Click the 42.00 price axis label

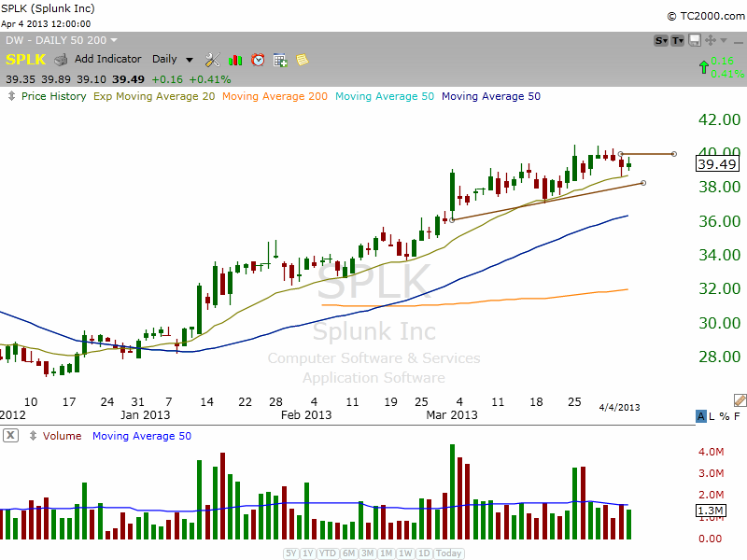click(719, 119)
